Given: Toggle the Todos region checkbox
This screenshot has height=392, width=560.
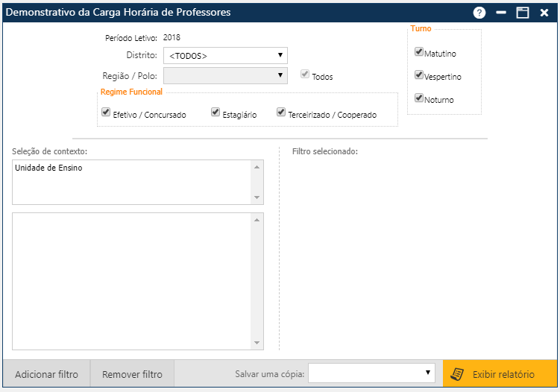Looking at the screenshot, I should (305, 75).
